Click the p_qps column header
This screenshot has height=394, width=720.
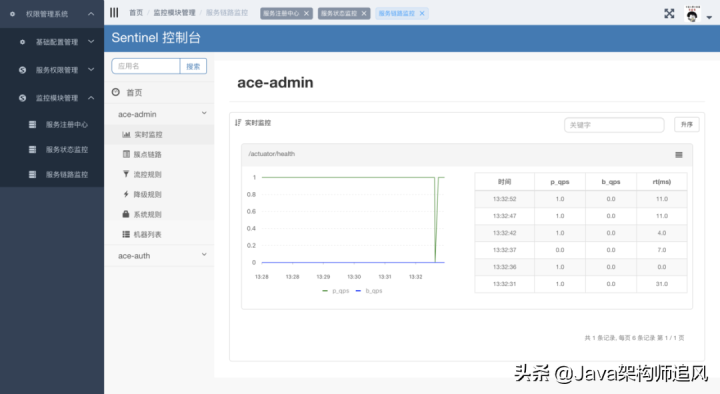pyautogui.click(x=560, y=182)
